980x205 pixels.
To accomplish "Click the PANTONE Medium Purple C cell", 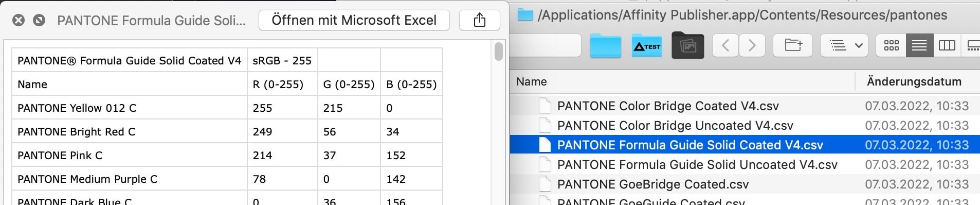I will pyautogui.click(x=130, y=179).
